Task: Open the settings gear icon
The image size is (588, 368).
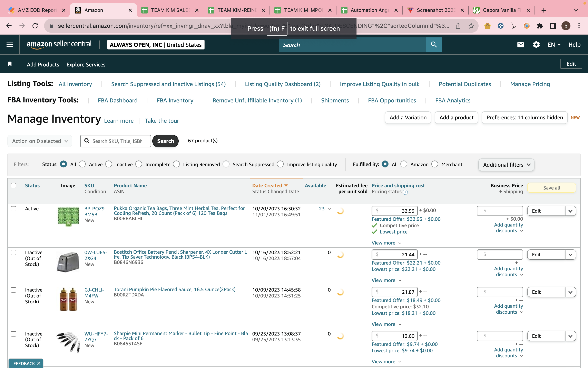Action: point(536,45)
